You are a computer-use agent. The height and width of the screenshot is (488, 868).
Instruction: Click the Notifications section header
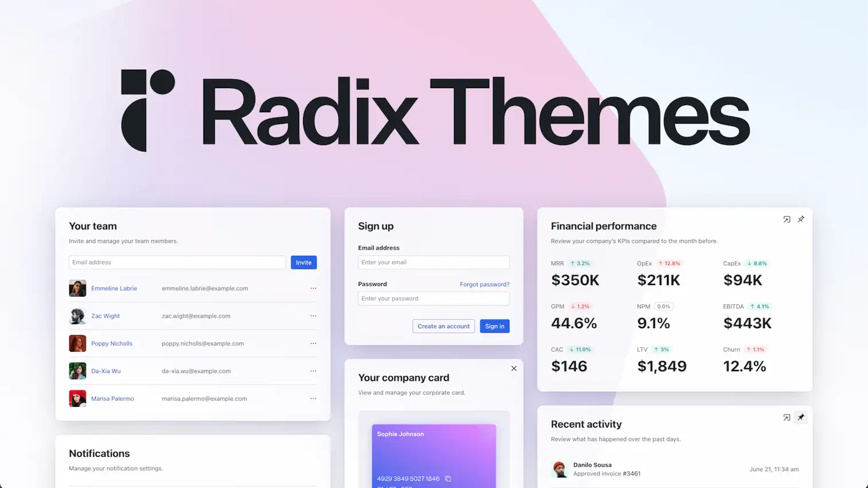(x=99, y=453)
